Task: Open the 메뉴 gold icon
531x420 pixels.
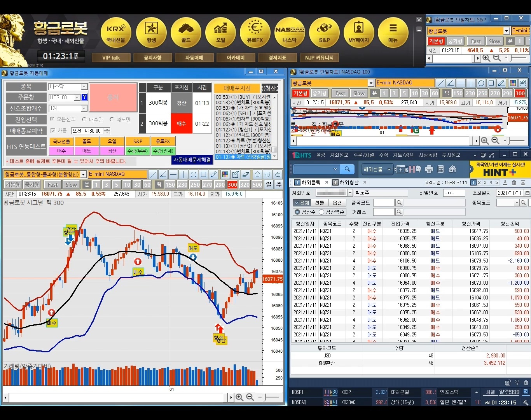Action: (x=393, y=33)
